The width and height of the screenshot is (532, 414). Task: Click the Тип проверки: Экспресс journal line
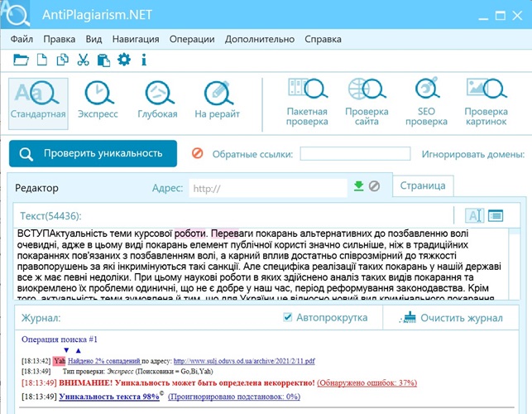coord(137,372)
